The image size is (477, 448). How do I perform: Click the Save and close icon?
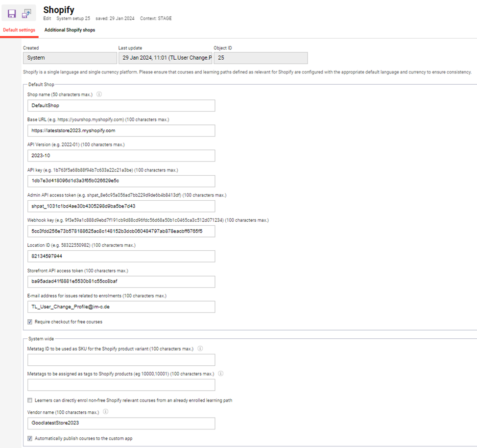click(26, 14)
